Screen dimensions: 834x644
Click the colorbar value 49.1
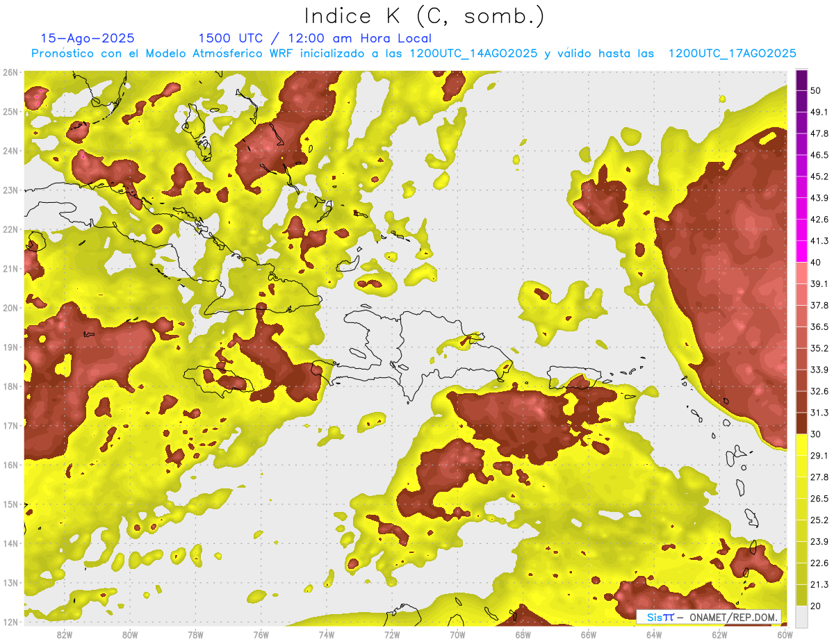tap(819, 112)
